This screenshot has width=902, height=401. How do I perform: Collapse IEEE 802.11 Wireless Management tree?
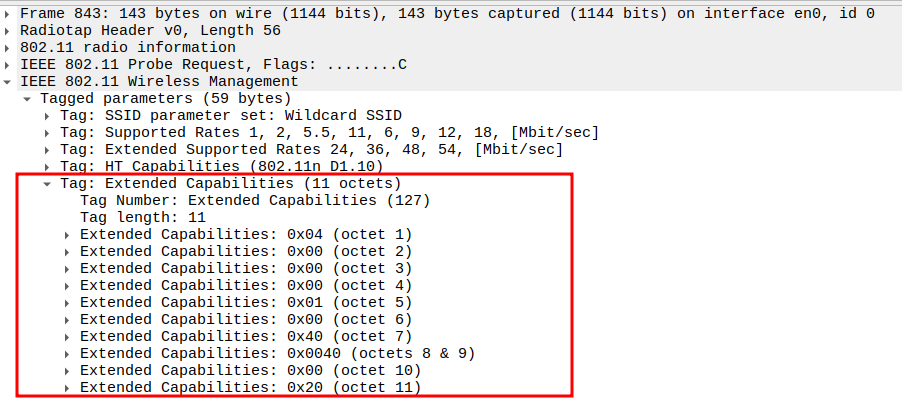click(x=8, y=81)
